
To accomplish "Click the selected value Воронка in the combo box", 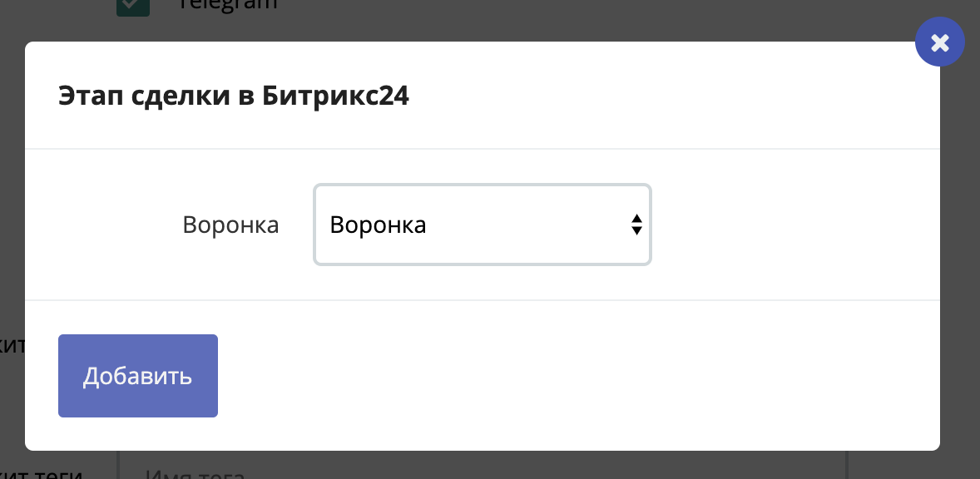I will click(379, 225).
